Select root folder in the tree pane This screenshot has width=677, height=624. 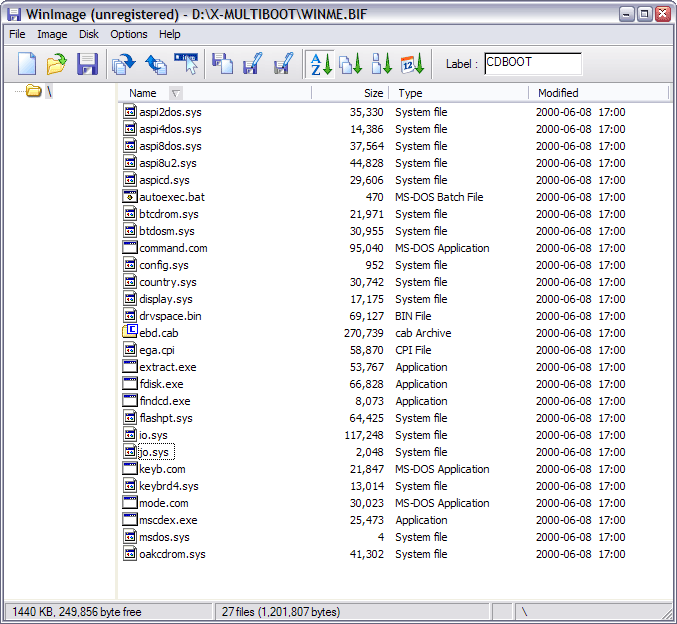(39, 91)
